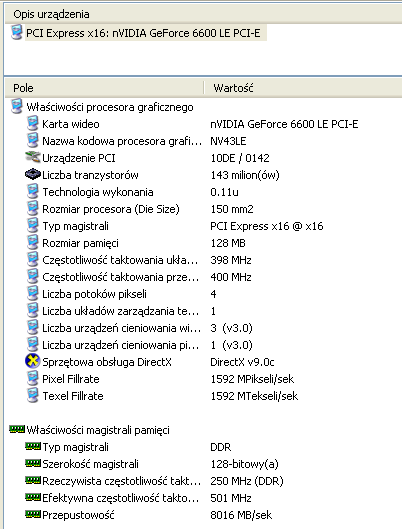Click the Texel Fillrate row icon
The width and height of the screenshot is (402, 529).
click(x=32, y=395)
